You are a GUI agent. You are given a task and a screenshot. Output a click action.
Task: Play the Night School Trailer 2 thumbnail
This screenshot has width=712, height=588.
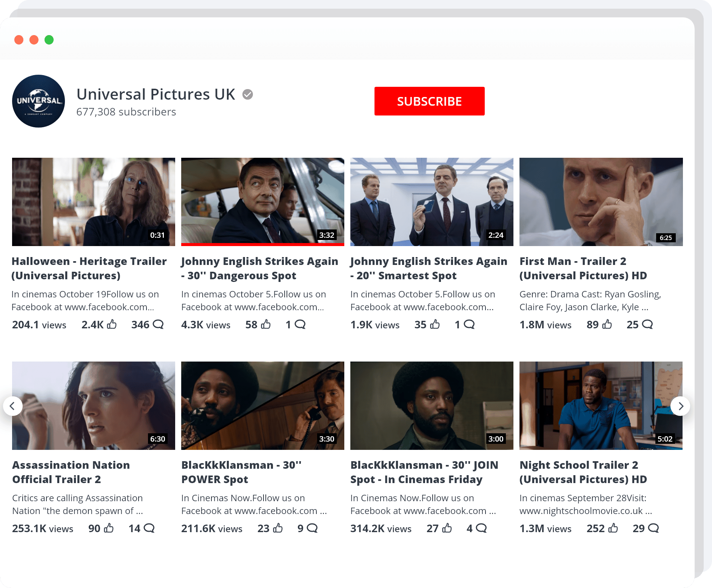click(x=601, y=406)
